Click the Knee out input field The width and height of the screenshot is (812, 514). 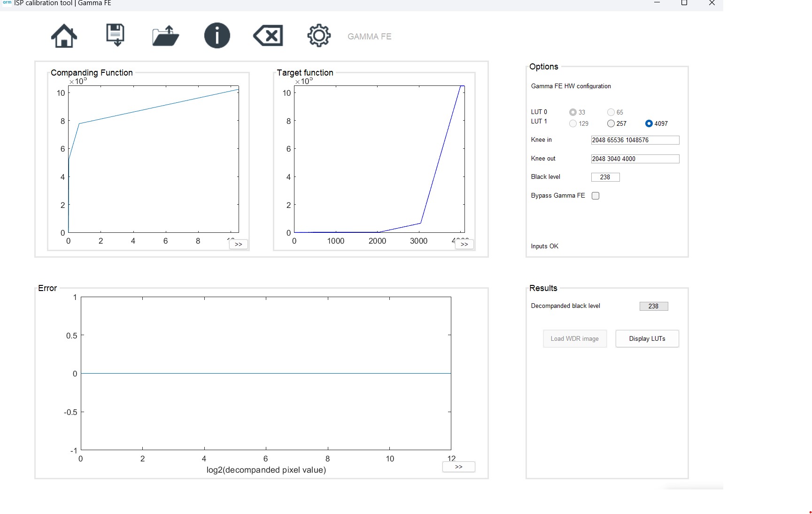tap(635, 159)
